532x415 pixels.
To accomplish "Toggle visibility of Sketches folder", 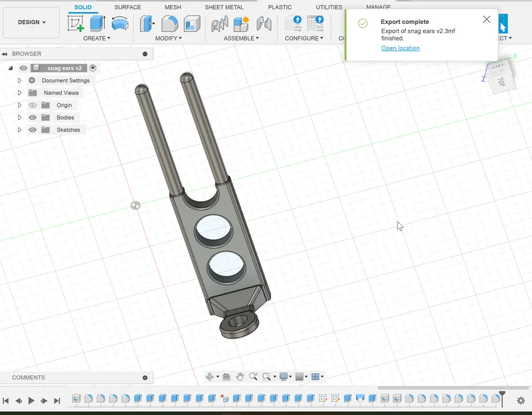I will pyautogui.click(x=33, y=129).
